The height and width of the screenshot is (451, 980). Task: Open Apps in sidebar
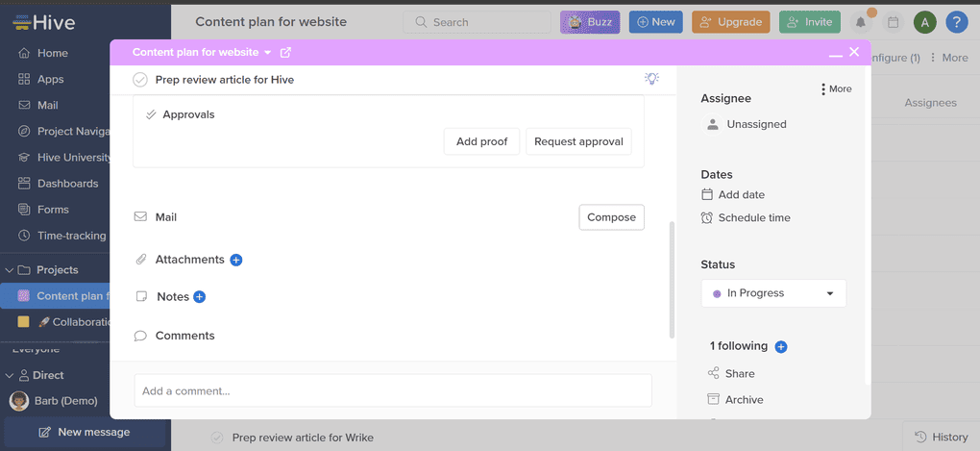(40, 80)
